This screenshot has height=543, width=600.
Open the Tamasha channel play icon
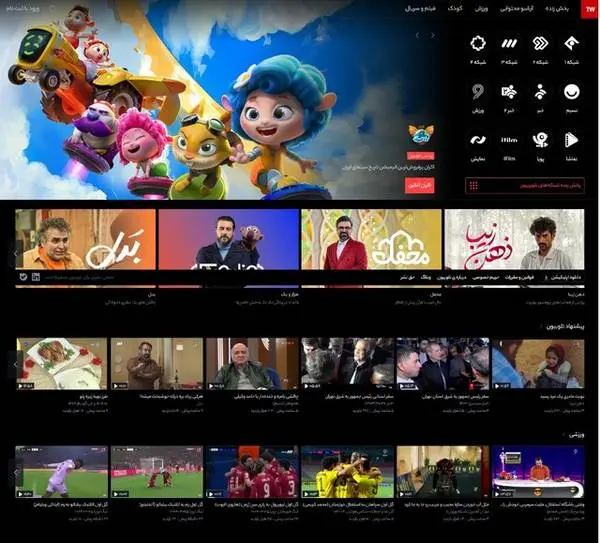pos(571,140)
